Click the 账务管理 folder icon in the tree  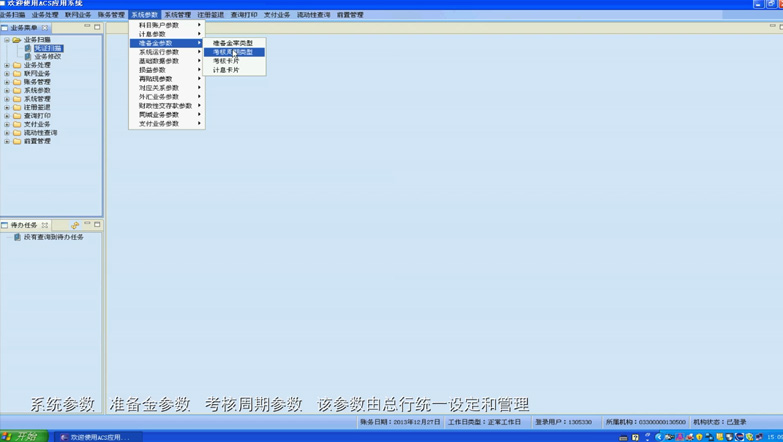coord(17,82)
